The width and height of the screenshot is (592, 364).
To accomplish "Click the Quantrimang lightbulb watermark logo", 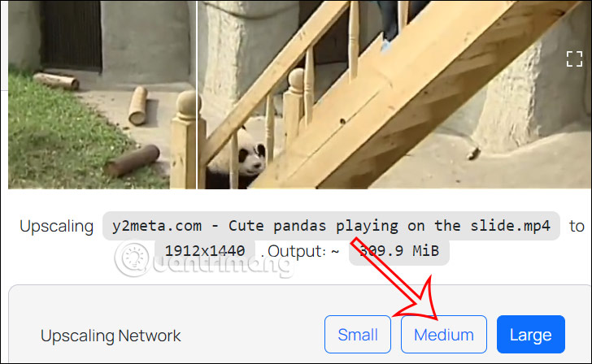I will [x=132, y=258].
